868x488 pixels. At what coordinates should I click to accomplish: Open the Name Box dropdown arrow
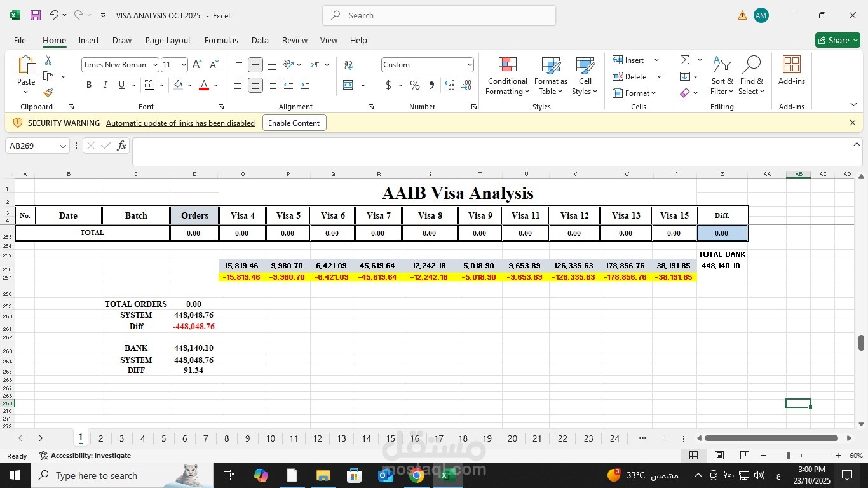[x=63, y=146]
